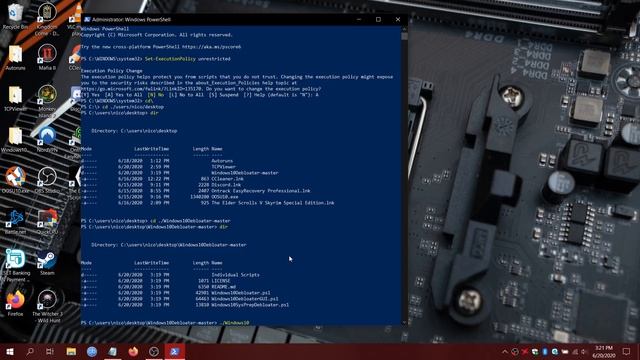Open the TCPViewer folder on the desktop
The width and height of the screenshot is (640, 360).
pos(15,98)
